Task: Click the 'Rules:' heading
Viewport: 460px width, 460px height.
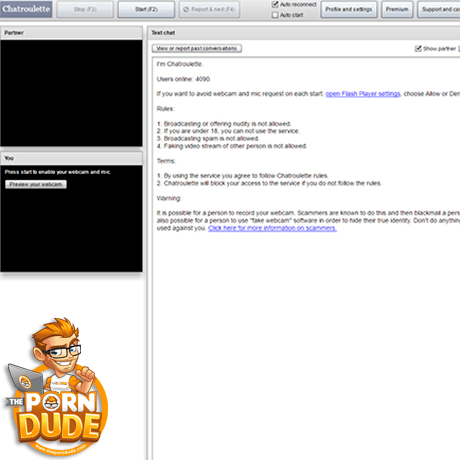Action: pos(165,109)
